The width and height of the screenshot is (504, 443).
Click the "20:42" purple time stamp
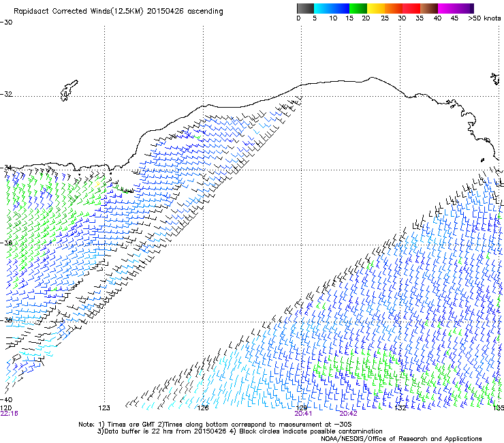(x=349, y=414)
